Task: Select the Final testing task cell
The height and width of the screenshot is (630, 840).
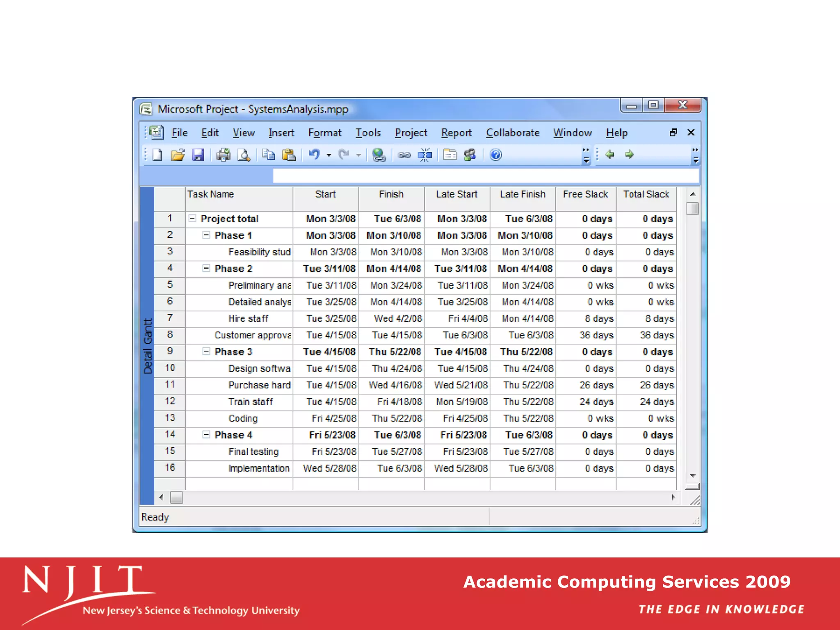Action: coord(239,451)
